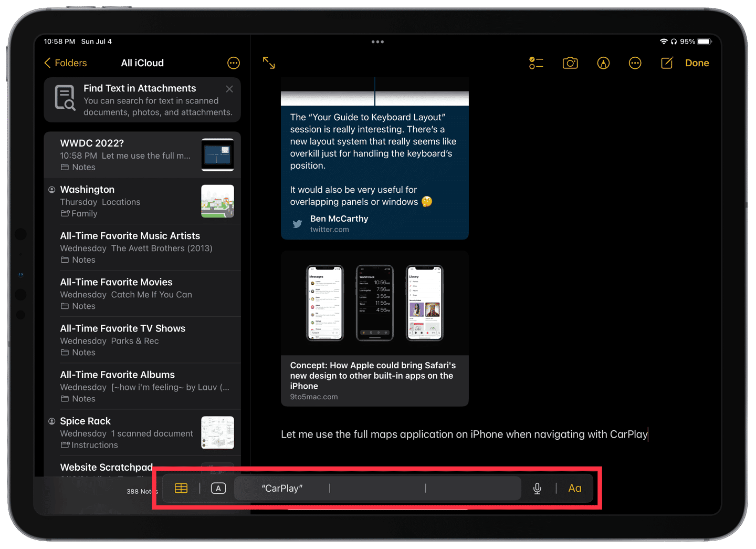Tap the checklist icon in toolbar
This screenshot has height=549, width=756.
[x=536, y=63]
